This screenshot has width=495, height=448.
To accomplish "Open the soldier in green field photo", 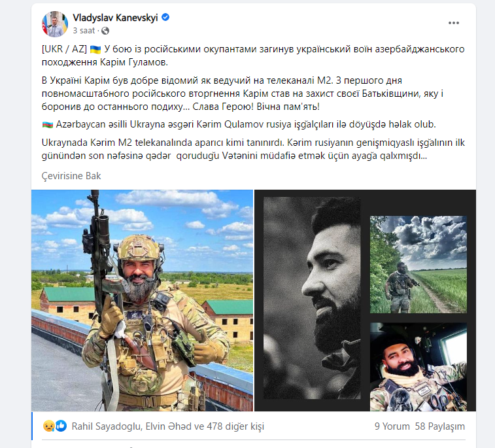I will [418, 264].
